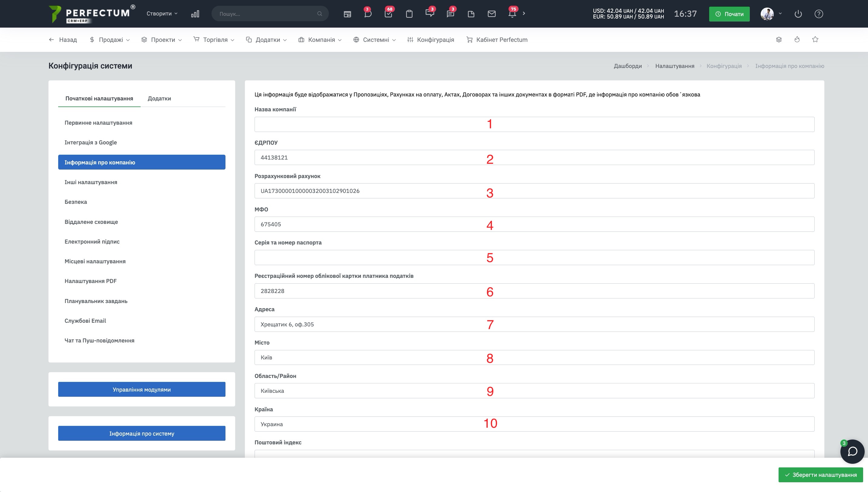Open the help question mark icon
The height and width of the screenshot is (492, 868).
point(819,14)
